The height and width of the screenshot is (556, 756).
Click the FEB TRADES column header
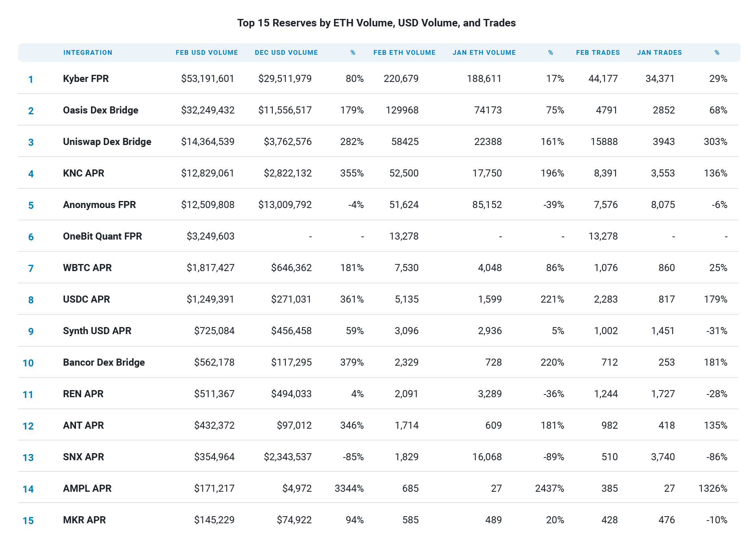tap(598, 52)
